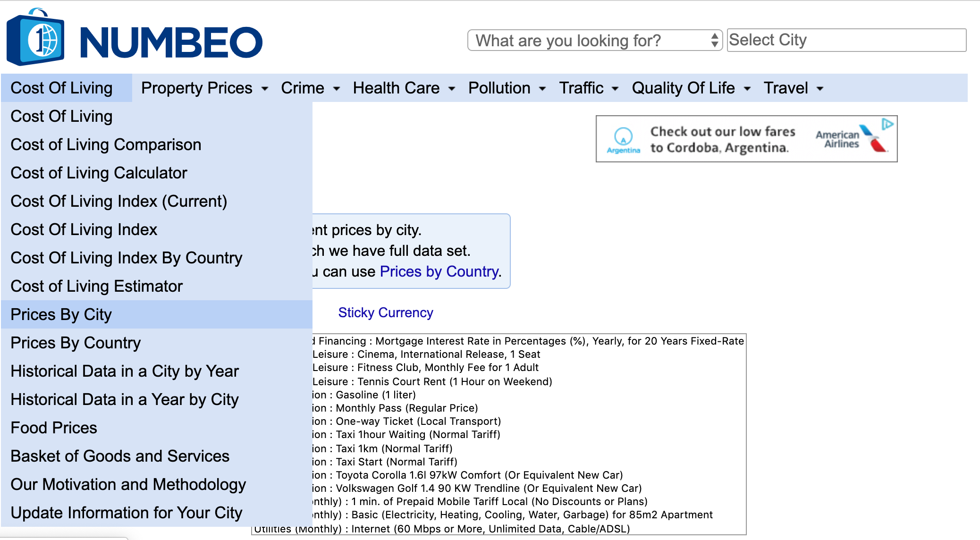Select Prices By City in the menu
The image size is (980, 540).
61,314
